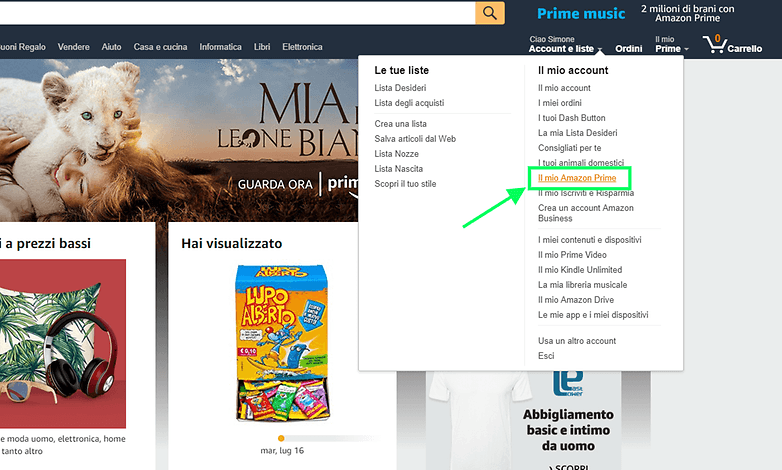Viewport: 782px width, 470px height.
Task: Open Il mio Prime Video
Action: (572, 254)
